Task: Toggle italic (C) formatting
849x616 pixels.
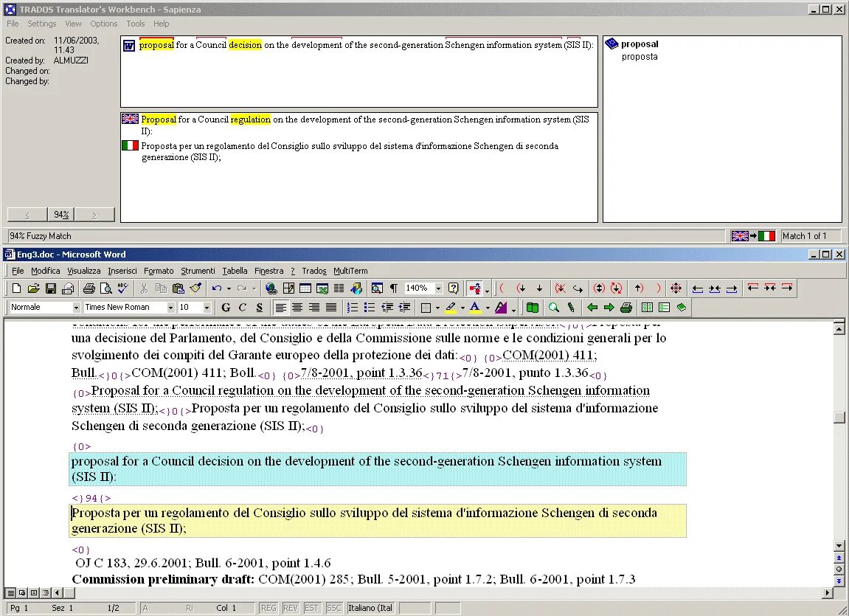Action: [x=243, y=308]
